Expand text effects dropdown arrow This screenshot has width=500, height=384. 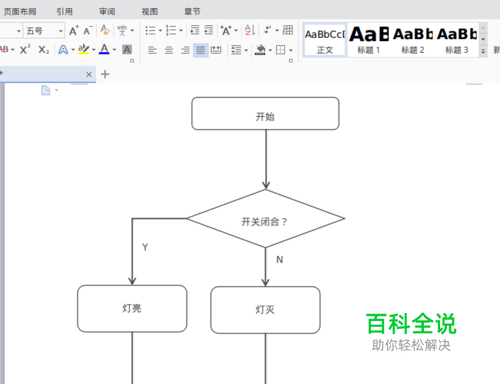click(x=73, y=50)
